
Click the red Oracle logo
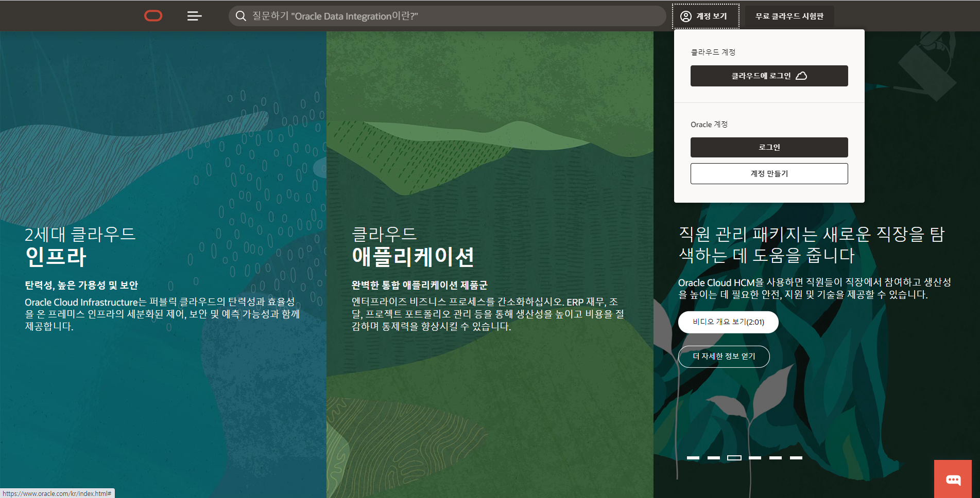click(x=153, y=16)
